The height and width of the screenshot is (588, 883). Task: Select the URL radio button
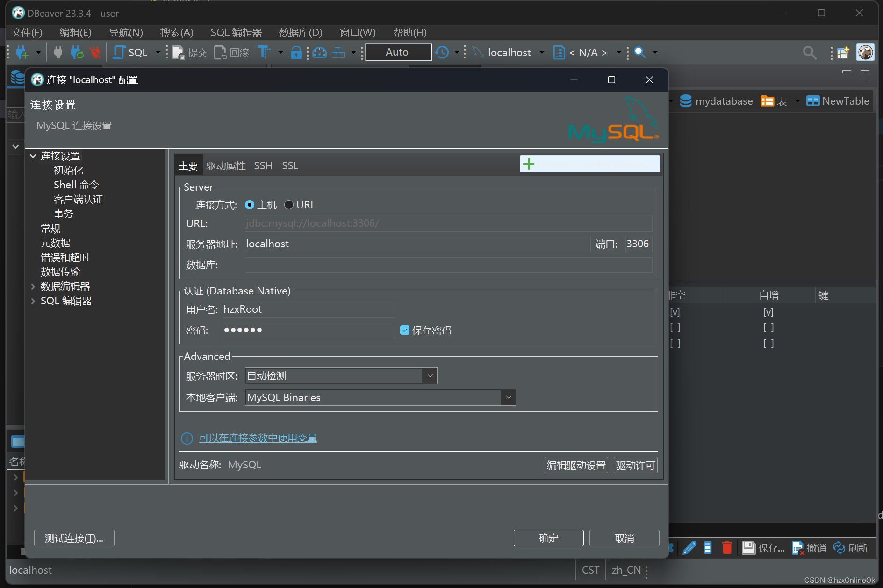coord(289,205)
